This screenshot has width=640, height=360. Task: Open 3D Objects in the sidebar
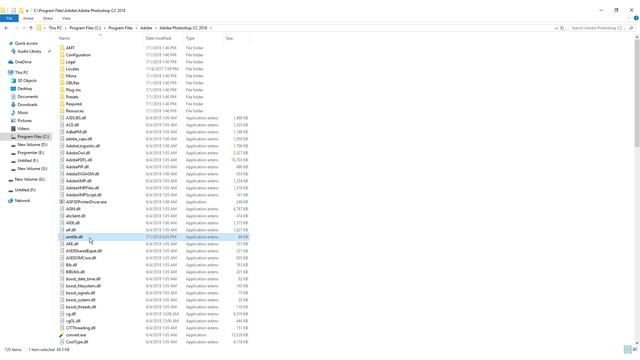tap(27, 81)
